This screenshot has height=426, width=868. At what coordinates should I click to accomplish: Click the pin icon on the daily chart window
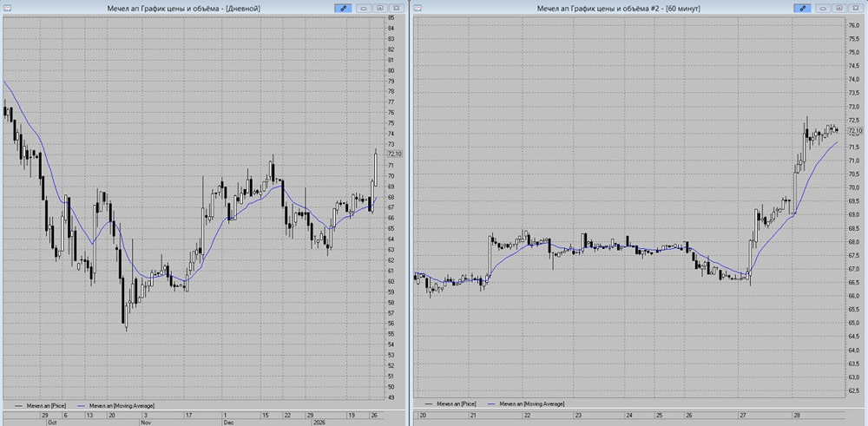pyautogui.click(x=345, y=8)
